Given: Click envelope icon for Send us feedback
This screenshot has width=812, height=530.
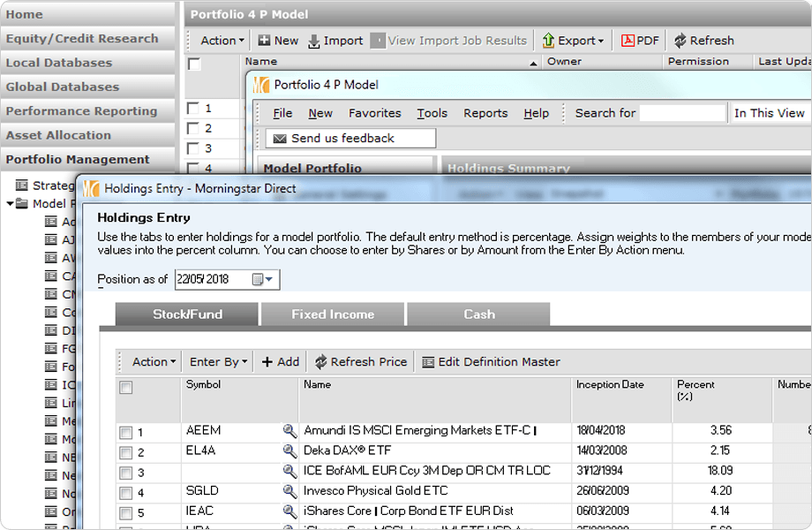Looking at the screenshot, I should [x=280, y=139].
